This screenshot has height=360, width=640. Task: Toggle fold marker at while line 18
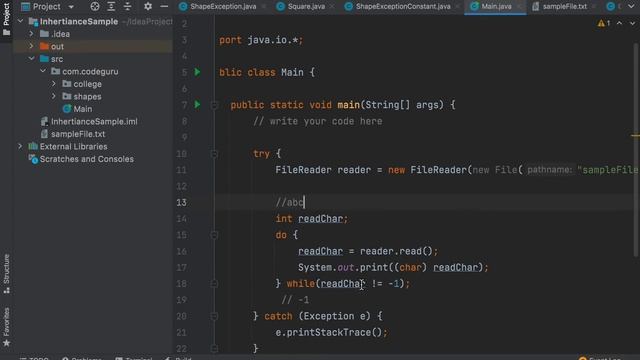click(214, 284)
